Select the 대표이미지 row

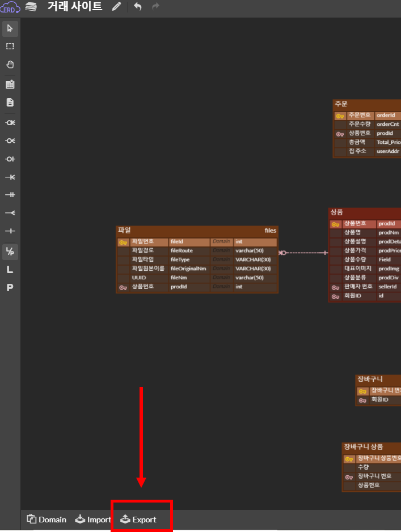tap(366, 269)
